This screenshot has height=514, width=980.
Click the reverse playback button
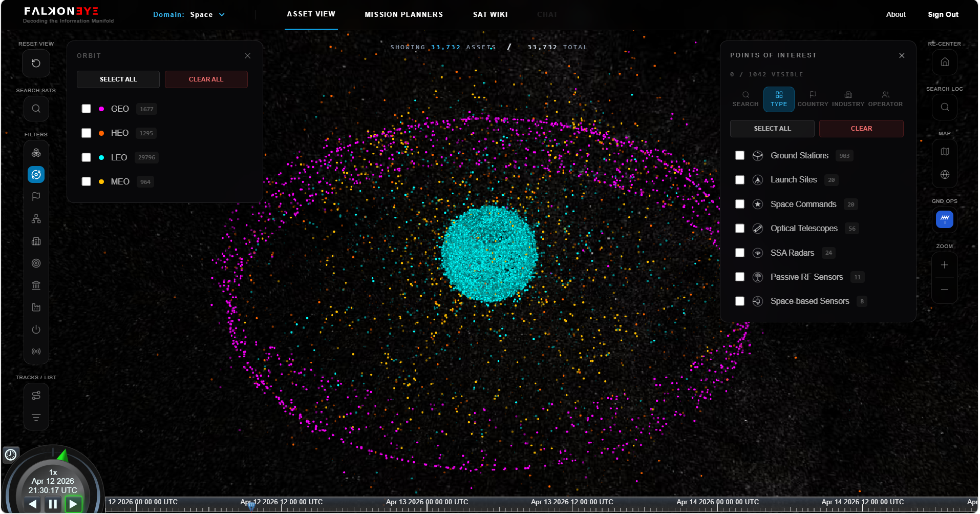pos(32,504)
